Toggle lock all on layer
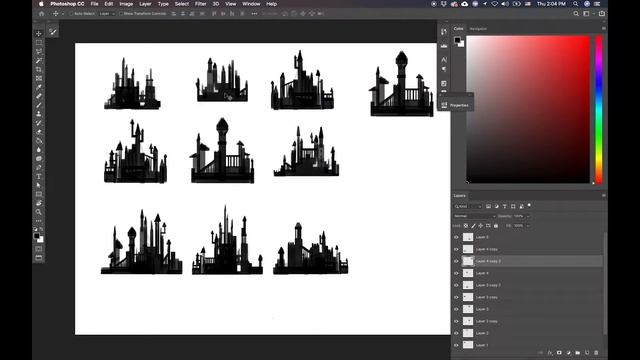This screenshot has height=360, width=640. pos(496,226)
